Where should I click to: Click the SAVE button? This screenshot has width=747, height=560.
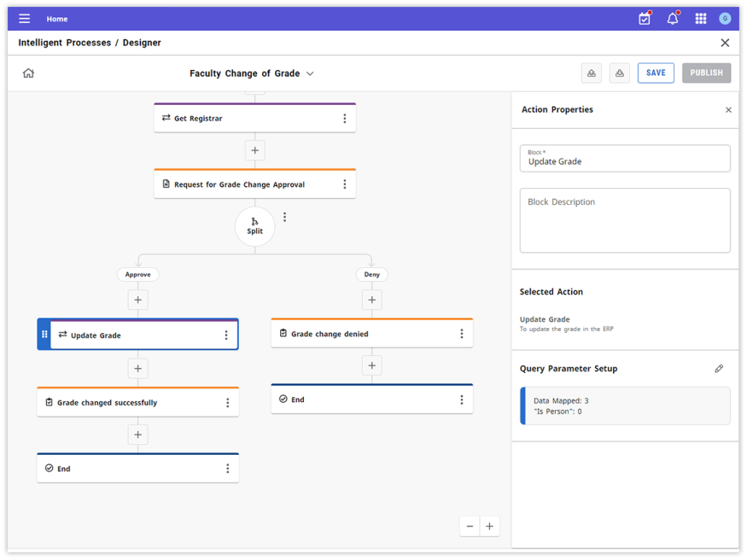tap(656, 73)
